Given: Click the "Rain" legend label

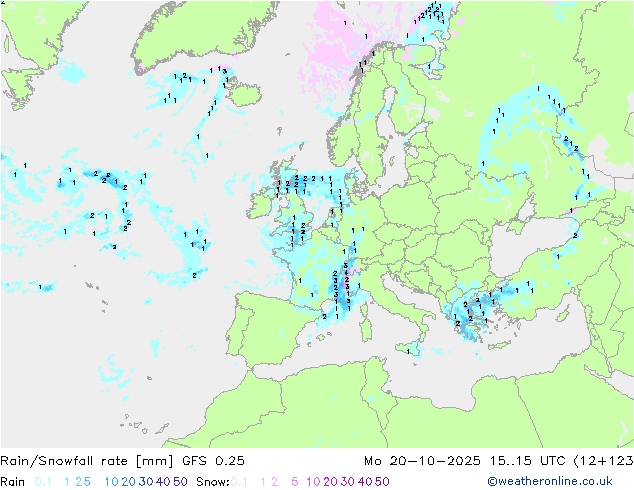Looking at the screenshot, I should 13,482.
